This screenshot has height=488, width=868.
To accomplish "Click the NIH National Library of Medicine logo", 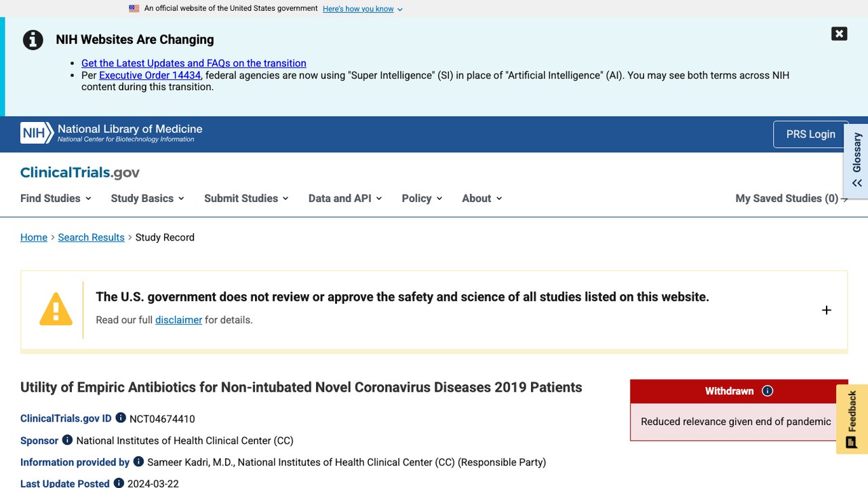I will coord(112,133).
